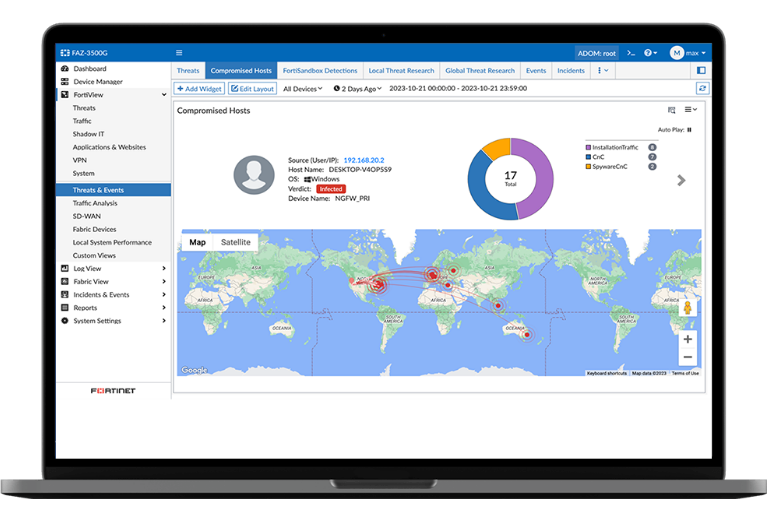The height and width of the screenshot is (511, 778).
Task: Click the Edit Layout button
Action: click(253, 88)
